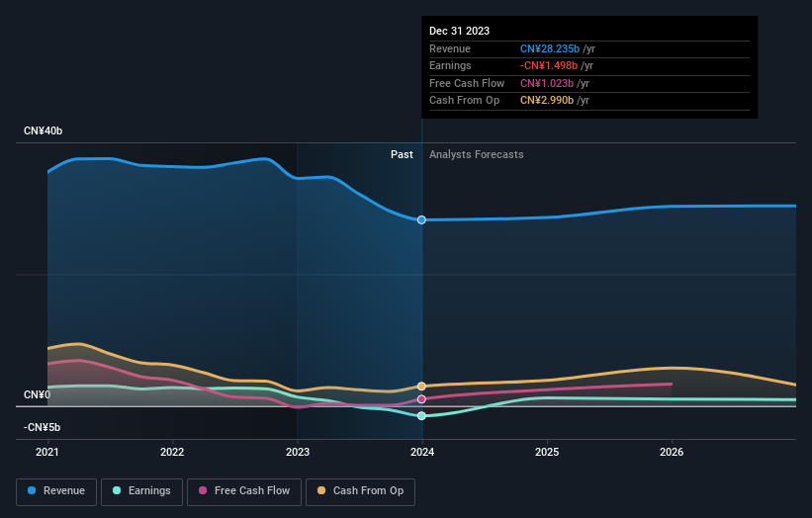
Task: Toggle the Free Cash Flow legend button
Action: tap(244, 491)
